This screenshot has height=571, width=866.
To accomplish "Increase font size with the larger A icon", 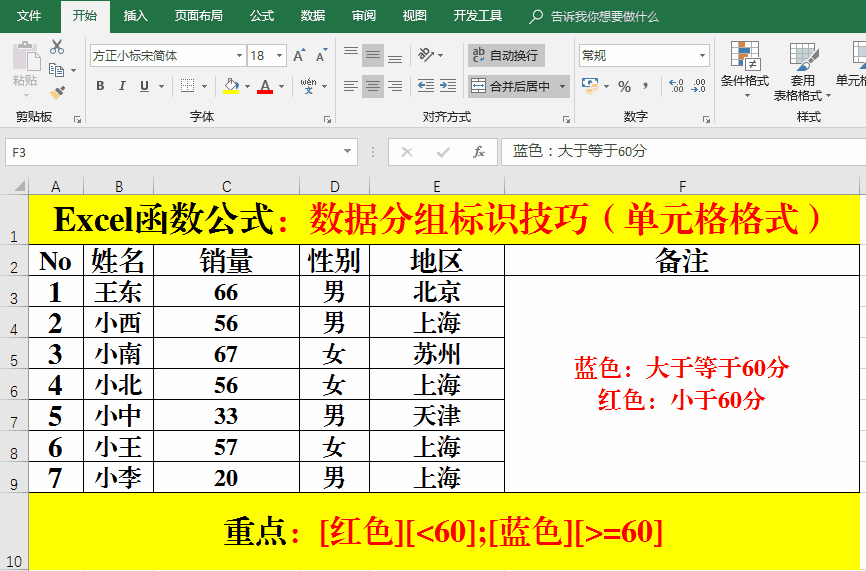I will coord(299,56).
